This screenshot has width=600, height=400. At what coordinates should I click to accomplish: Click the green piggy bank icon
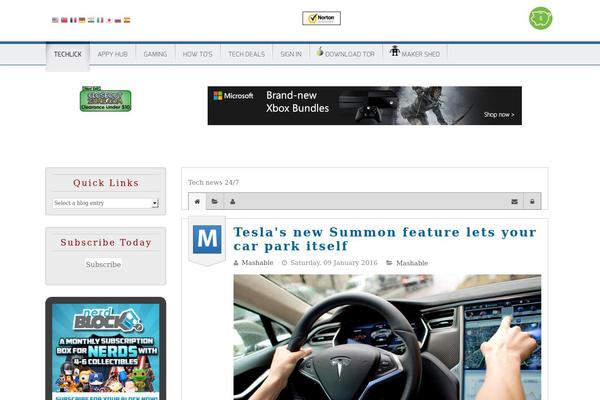click(x=540, y=18)
